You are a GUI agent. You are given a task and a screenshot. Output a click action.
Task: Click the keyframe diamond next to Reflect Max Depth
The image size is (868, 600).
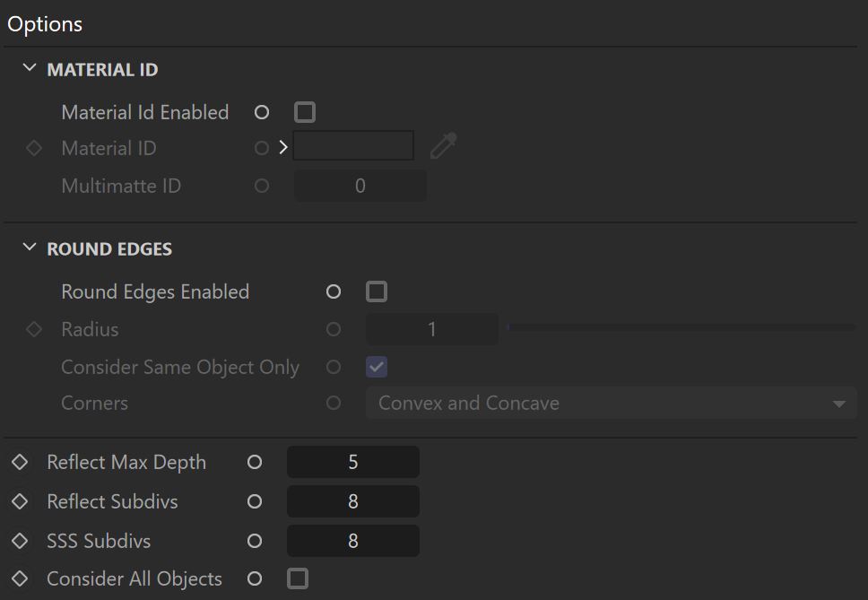(x=20, y=462)
